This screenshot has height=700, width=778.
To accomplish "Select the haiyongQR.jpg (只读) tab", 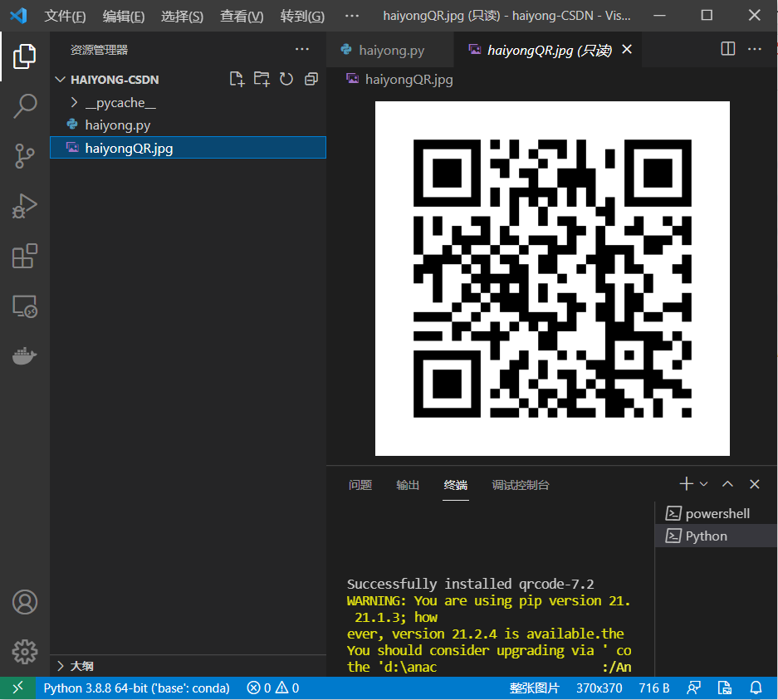I will [549, 50].
